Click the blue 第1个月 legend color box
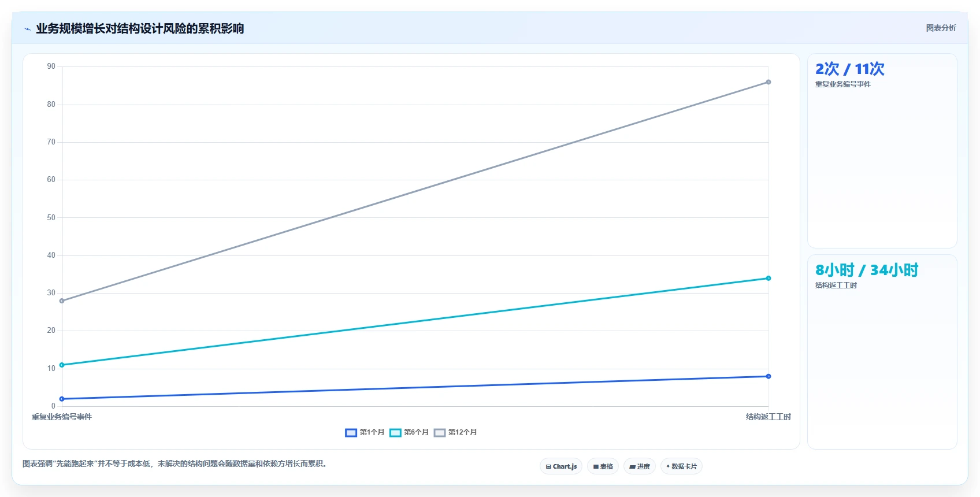 click(351, 433)
